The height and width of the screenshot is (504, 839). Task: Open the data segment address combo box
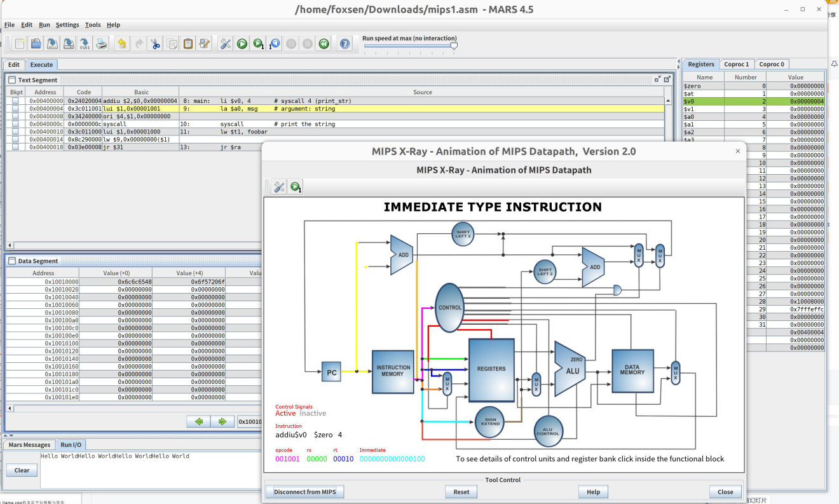[249, 421]
